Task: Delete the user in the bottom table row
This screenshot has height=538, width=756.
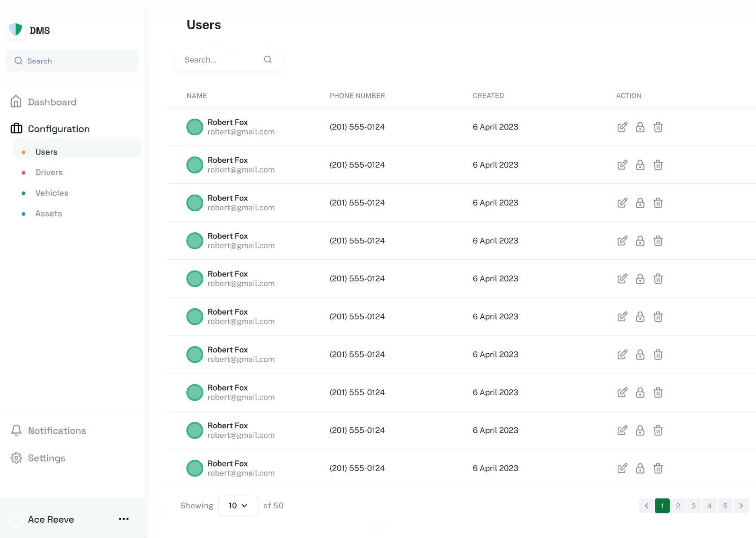Action: click(x=658, y=468)
